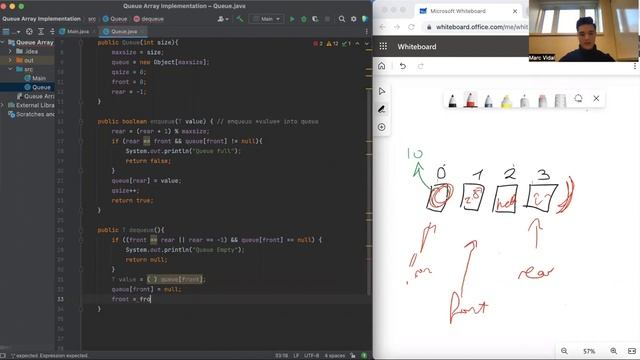Open Office app launcher grid icon
The height and width of the screenshot is (360, 640).
(383, 46)
